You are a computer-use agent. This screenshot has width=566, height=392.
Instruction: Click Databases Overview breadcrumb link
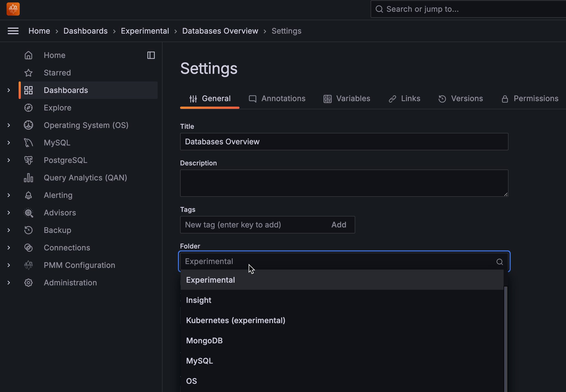coord(220,31)
